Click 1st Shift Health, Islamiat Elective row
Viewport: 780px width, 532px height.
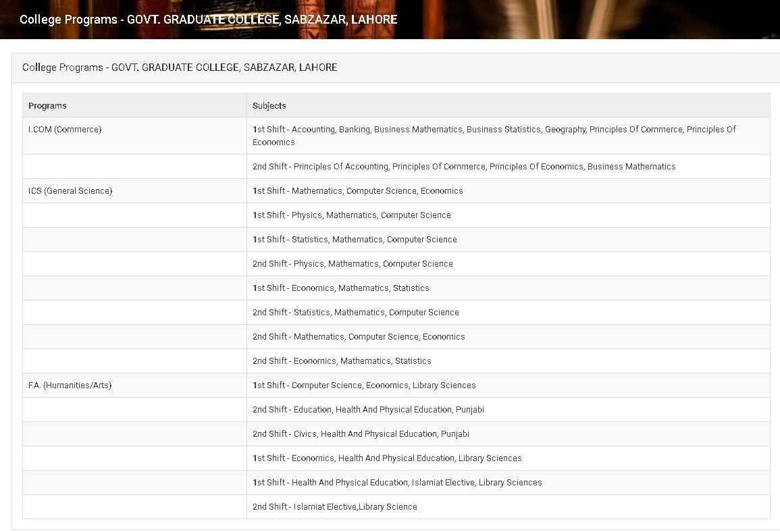[397, 483]
